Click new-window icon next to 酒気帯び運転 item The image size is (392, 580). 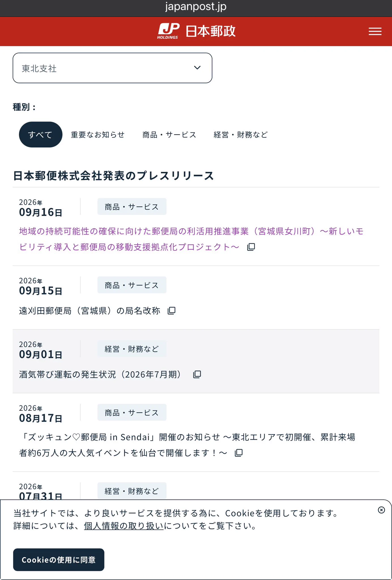pyautogui.click(x=197, y=374)
